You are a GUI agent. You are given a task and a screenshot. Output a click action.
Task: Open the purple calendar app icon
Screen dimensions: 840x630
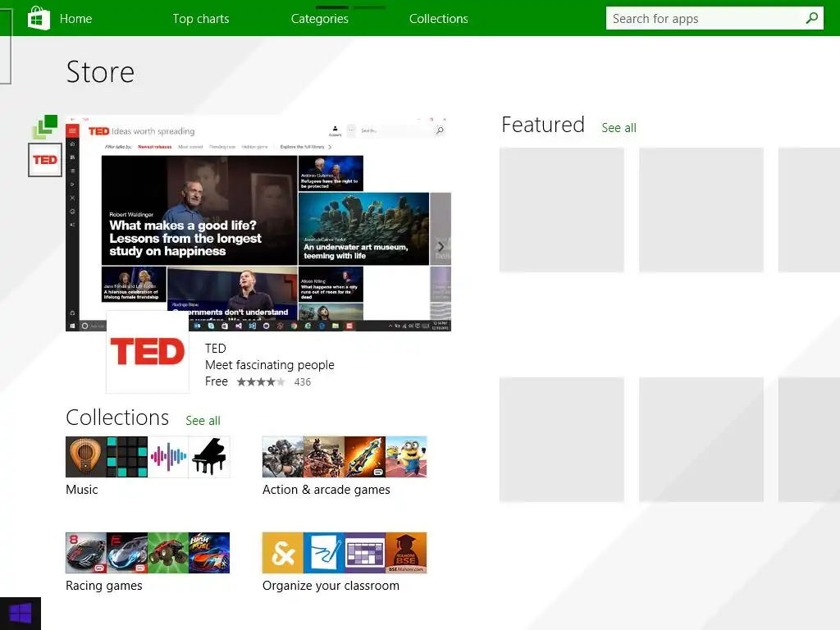(365, 553)
